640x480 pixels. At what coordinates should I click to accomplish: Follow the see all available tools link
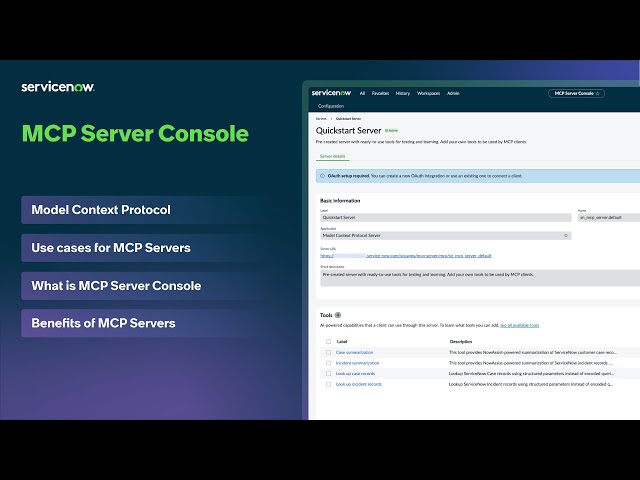coord(520,325)
